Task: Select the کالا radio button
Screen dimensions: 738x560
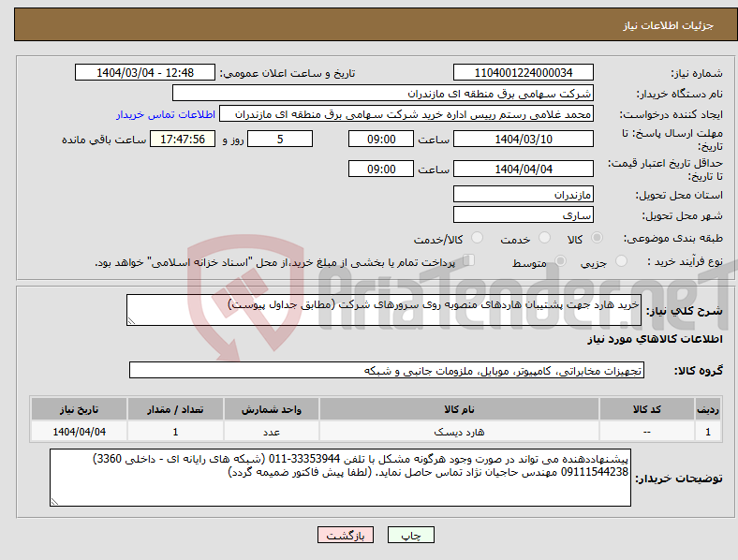Action: pyautogui.click(x=597, y=238)
